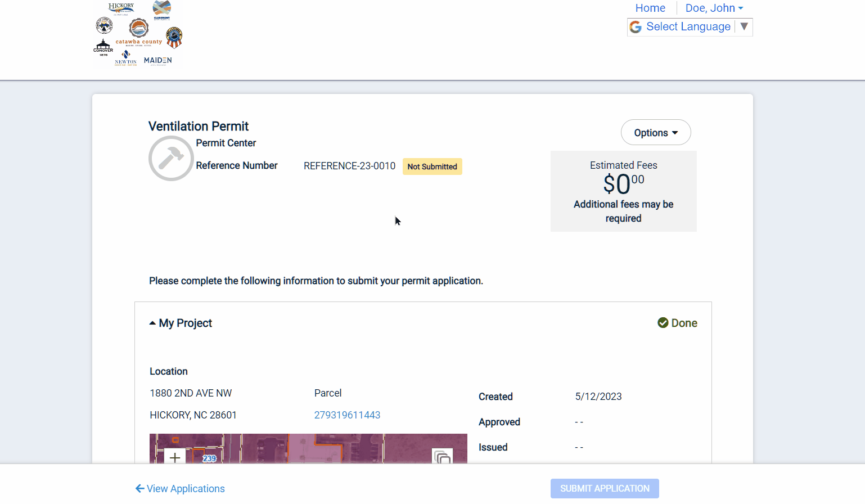Open the Doe, John account menu
Image resolution: width=865 pixels, height=504 pixels.
point(714,8)
